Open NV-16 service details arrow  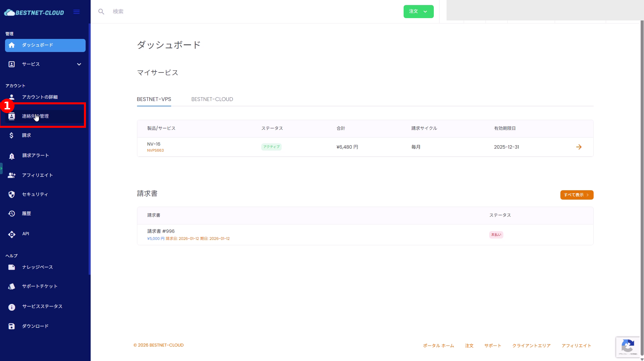tap(579, 147)
